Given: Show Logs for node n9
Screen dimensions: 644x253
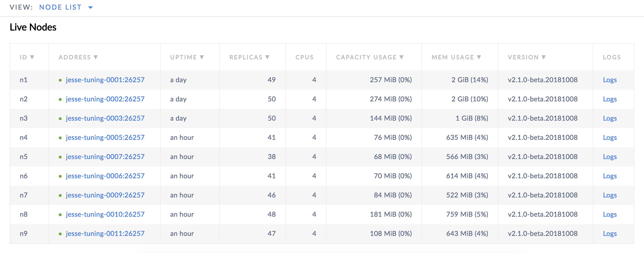Looking at the screenshot, I should click(x=610, y=234).
